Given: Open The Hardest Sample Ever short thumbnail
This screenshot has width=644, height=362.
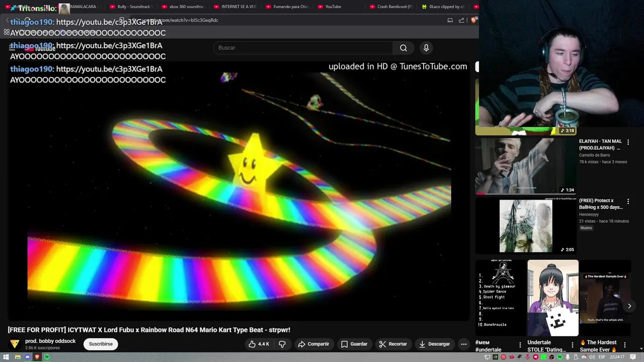Looking at the screenshot, I should click(x=605, y=298).
